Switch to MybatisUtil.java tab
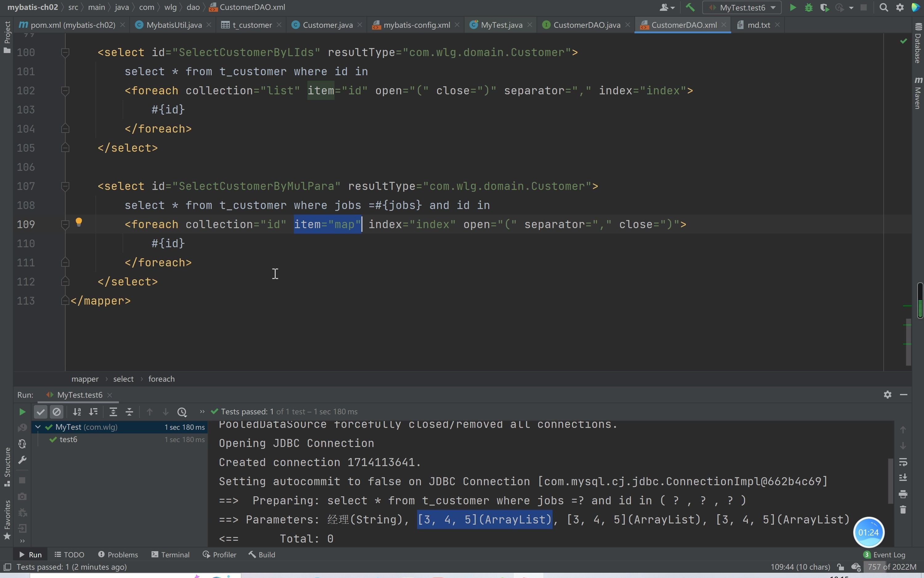The width and height of the screenshot is (924, 578). point(174,25)
